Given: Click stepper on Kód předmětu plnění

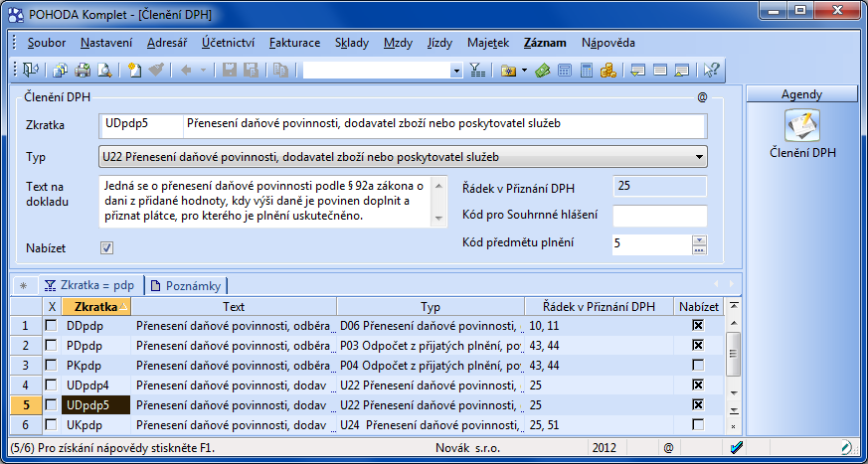Looking at the screenshot, I should coord(699,245).
